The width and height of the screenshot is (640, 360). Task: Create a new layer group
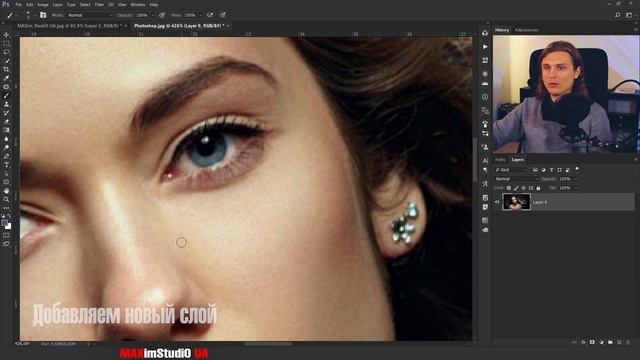[x=610, y=342]
